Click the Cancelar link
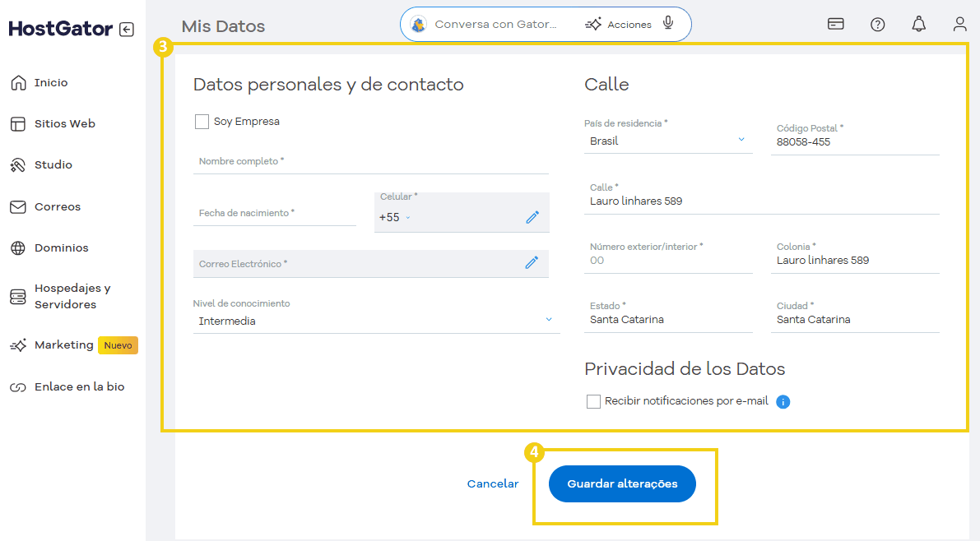This screenshot has width=980, height=541. [x=493, y=483]
